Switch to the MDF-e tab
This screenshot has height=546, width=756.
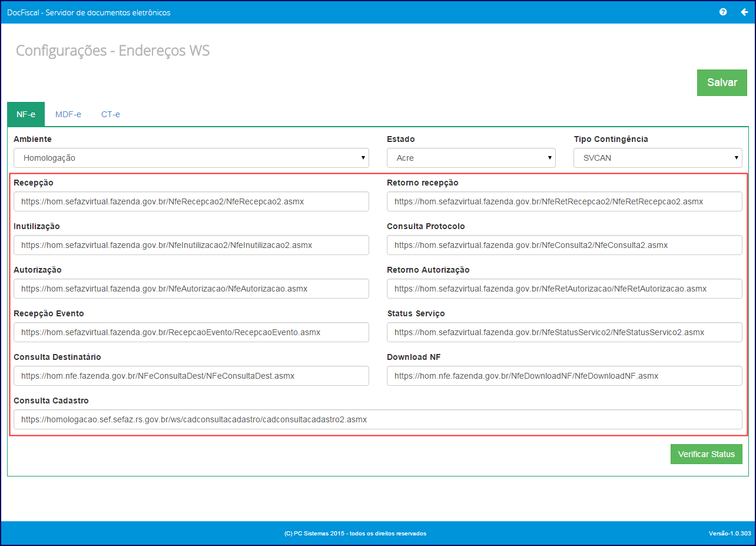point(68,114)
